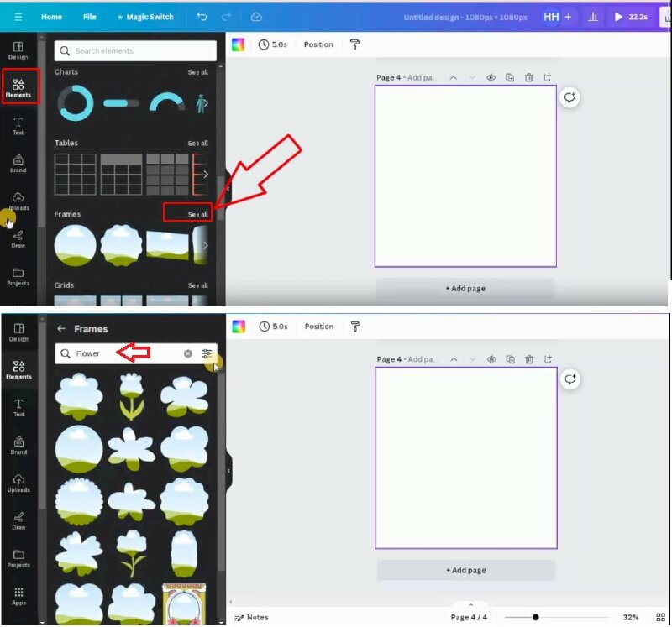This screenshot has width=672, height=627.
Task: Open the Home menu item
Action: coord(51,17)
